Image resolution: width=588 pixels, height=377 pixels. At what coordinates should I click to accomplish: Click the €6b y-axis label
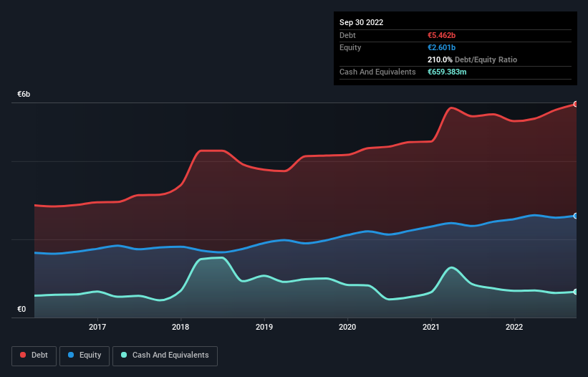[x=24, y=94]
